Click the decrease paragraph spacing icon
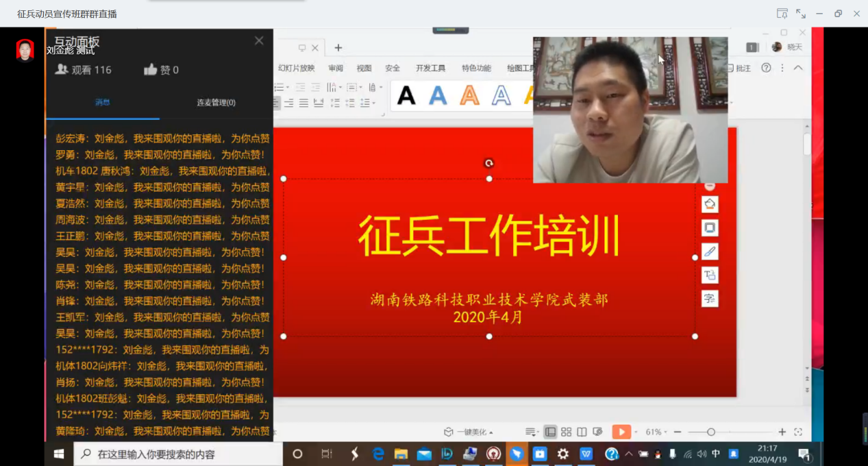 point(350,103)
